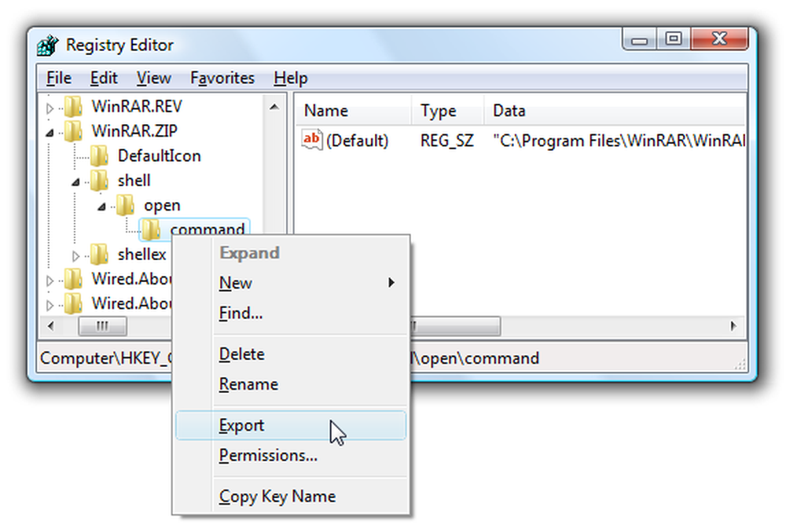Click the WinRAR.ZIP folder icon
The height and width of the screenshot is (532, 786).
coord(73,130)
